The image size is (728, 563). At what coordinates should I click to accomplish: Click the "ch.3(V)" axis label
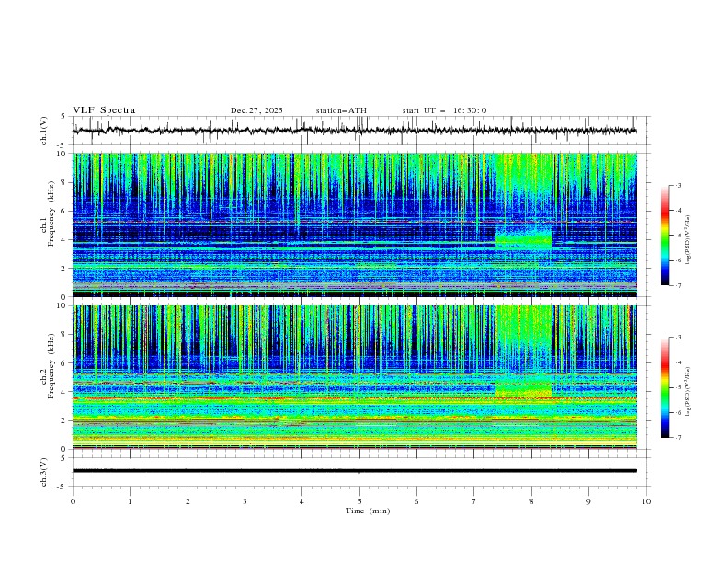[44, 472]
